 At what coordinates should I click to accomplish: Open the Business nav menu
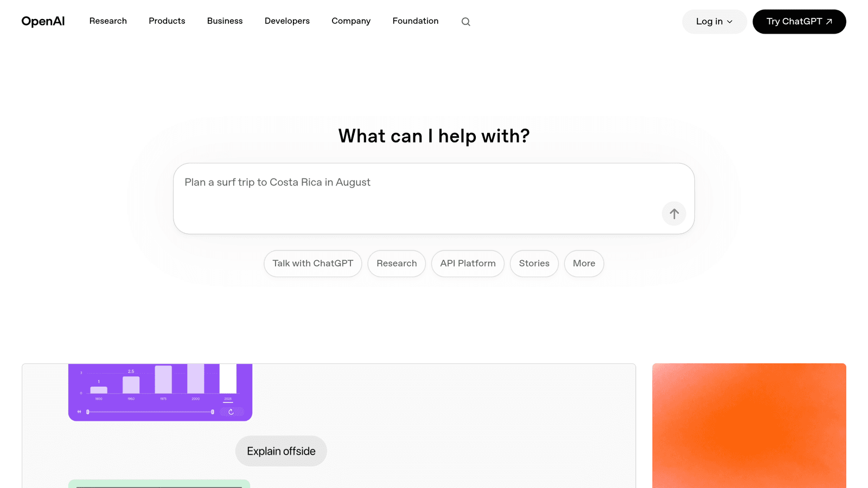click(225, 21)
